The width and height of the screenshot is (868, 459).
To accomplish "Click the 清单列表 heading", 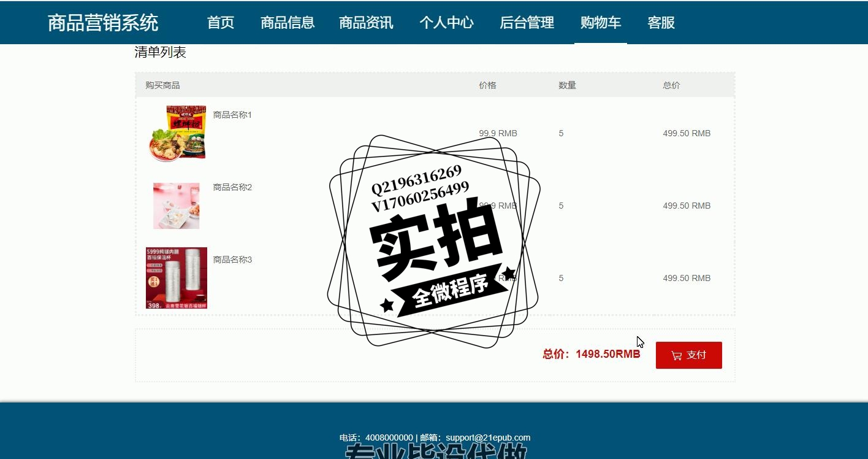I will click(160, 53).
